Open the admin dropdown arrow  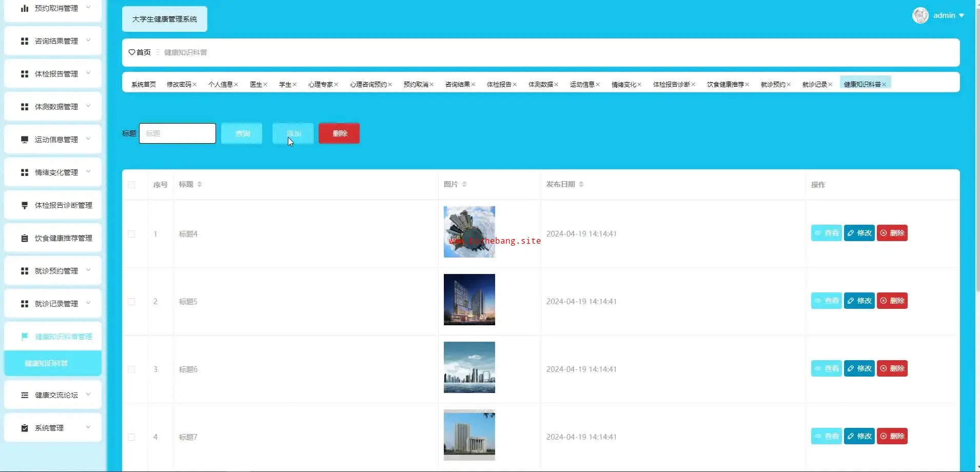962,15
